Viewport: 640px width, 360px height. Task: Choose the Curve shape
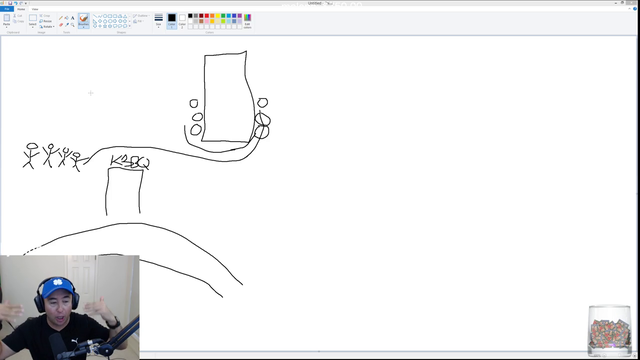(x=100, y=16)
